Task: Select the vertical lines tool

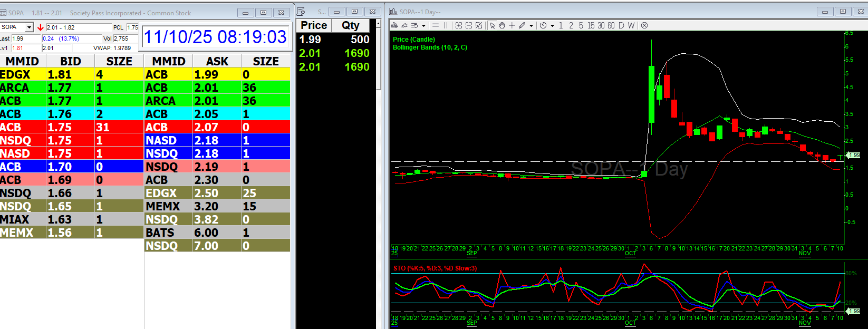Action: tap(446, 25)
